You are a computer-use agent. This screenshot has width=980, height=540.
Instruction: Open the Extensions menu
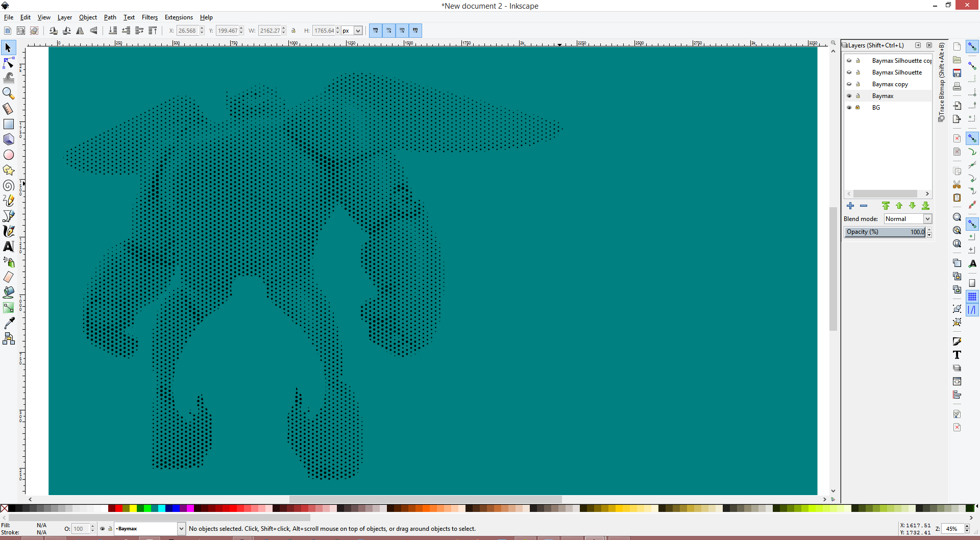click(179, 17)
